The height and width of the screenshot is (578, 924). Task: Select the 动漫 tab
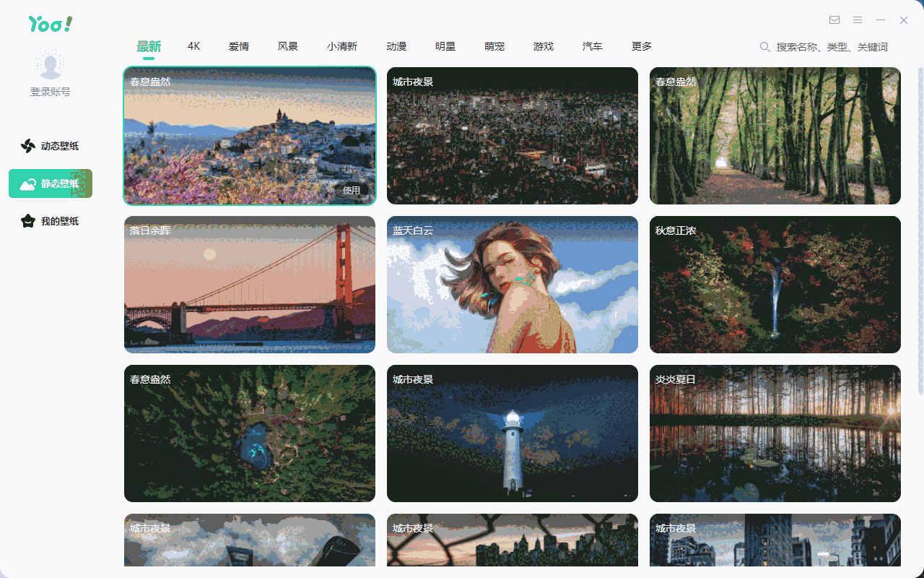click(396, 46)
